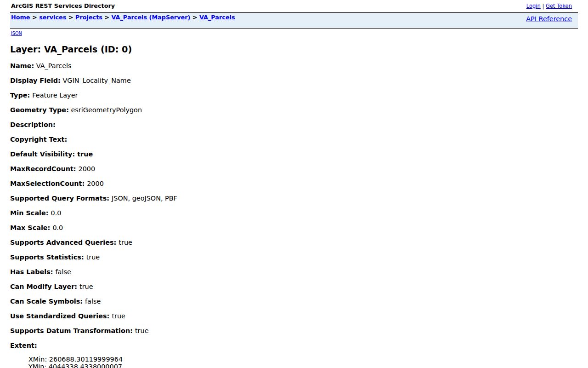
Task: Click the Extent: label
Action: tap(23, 345)
